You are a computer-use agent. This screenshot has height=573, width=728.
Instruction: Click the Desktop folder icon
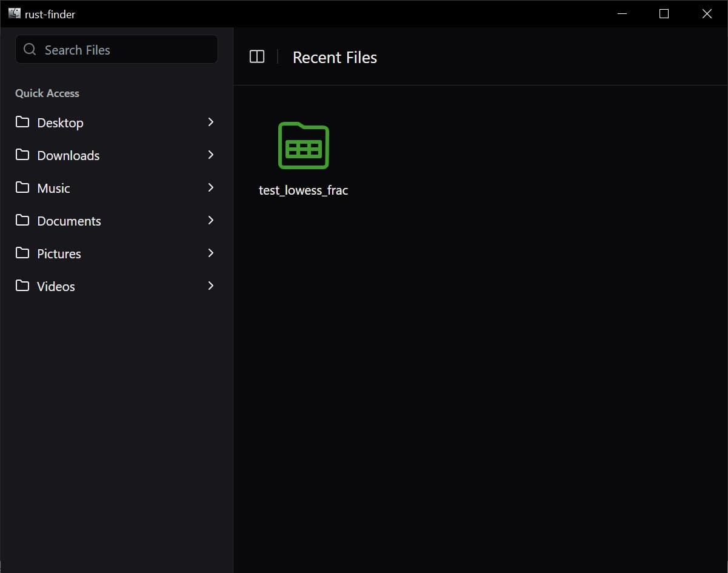(x=22, y=122)
